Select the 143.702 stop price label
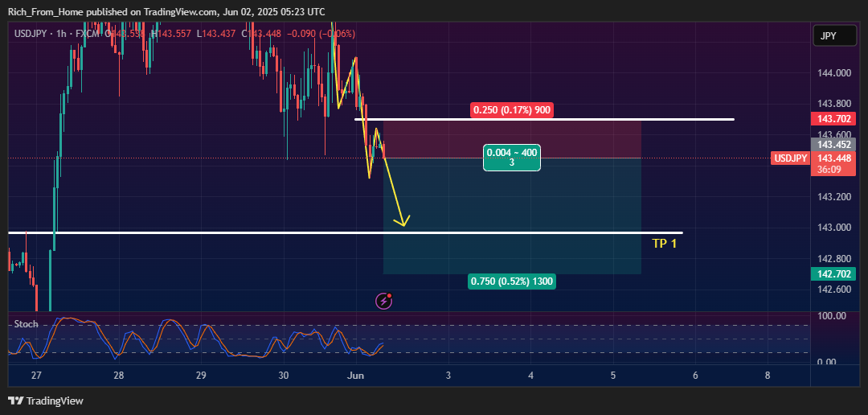 point(834,118)
